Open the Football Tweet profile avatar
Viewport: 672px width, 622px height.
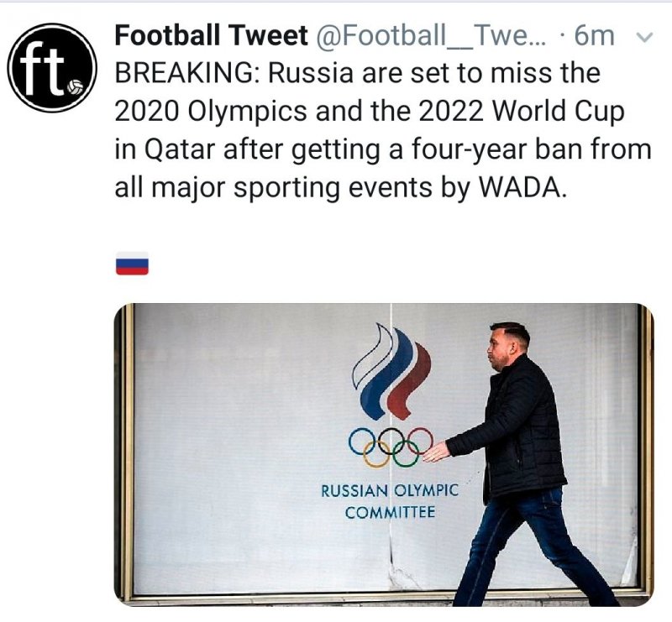[x=50, y=68]
